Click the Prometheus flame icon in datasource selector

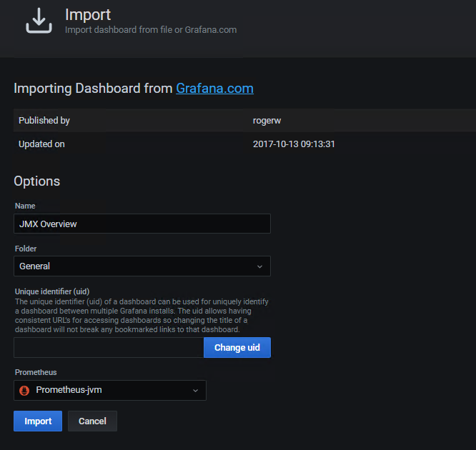(24, 390)
